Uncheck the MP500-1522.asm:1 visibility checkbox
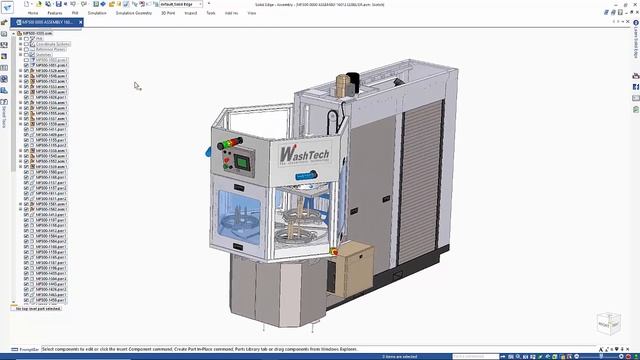This screenshot has width=640, height=360. coord(26,81)
